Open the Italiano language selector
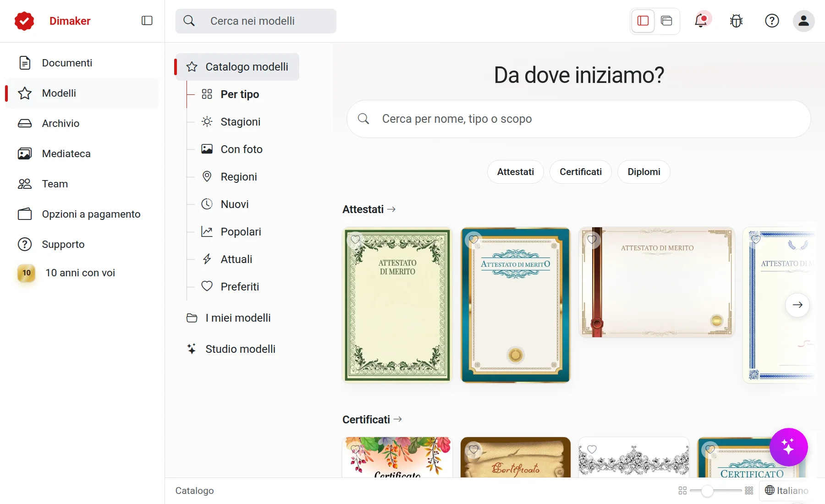 click(x=786, y=491)
